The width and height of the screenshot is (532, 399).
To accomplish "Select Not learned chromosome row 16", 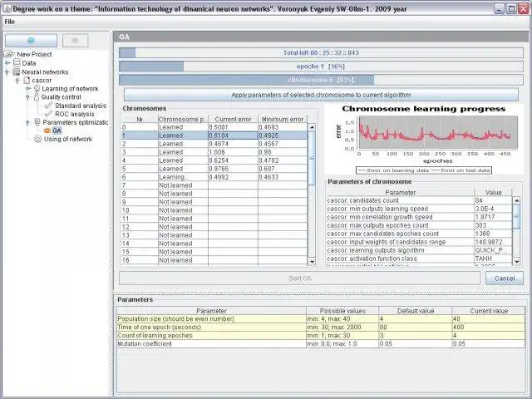I will 214,260.
